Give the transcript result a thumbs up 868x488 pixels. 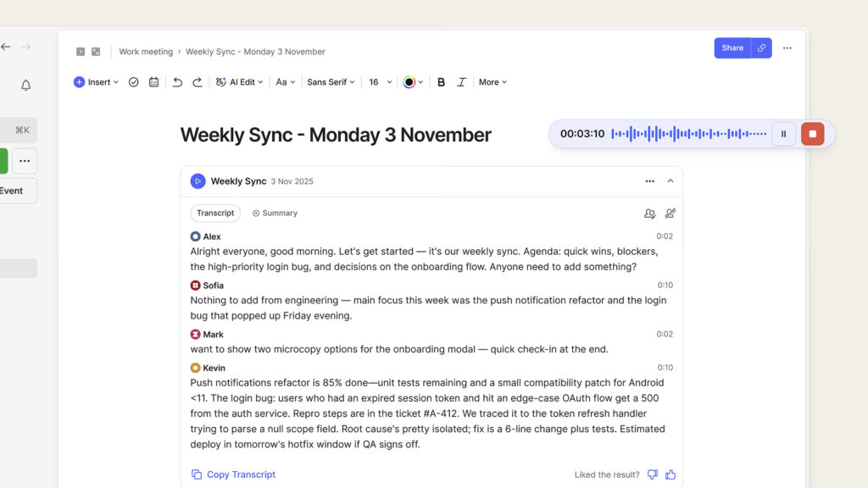click(x=670, y=474)
